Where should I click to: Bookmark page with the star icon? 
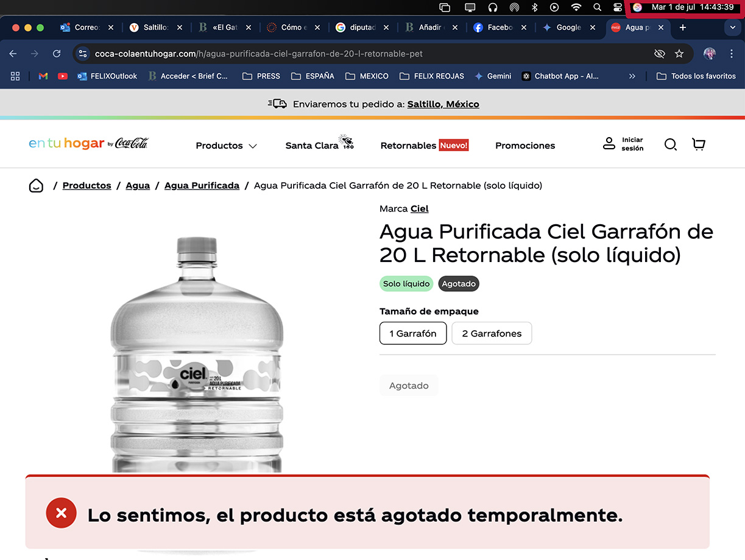click(x=679, y=54)
